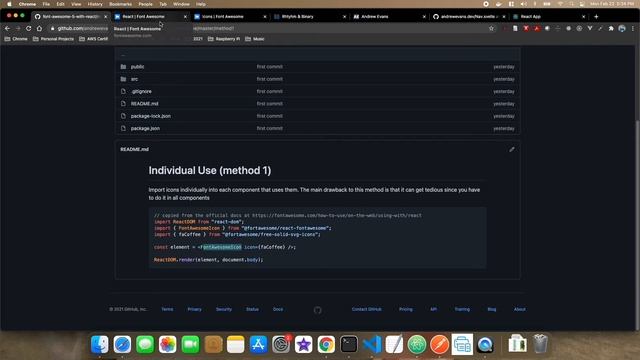Bookmark this page with the star icon
The height and width of the screenshot is (360, 640).
pos(491,28)
